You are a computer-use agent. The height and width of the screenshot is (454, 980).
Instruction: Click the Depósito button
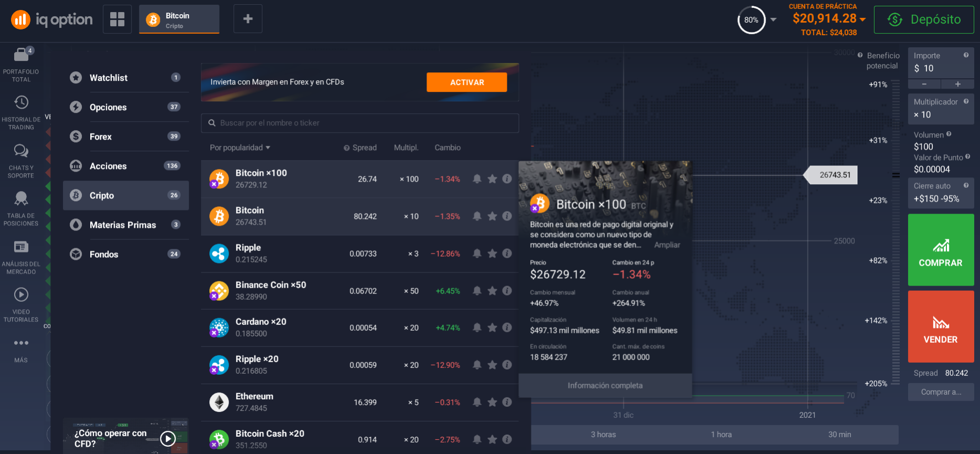924,19
